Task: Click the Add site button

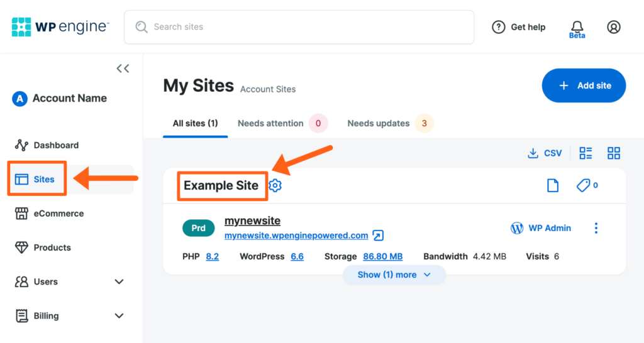Action: [x=584, y=85]
